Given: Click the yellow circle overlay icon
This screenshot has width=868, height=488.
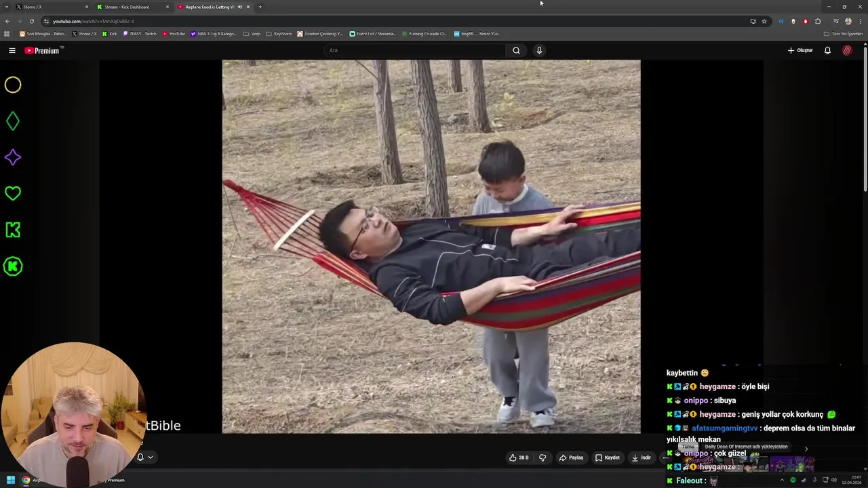Looking at the screenshot, I should point(13,85).
